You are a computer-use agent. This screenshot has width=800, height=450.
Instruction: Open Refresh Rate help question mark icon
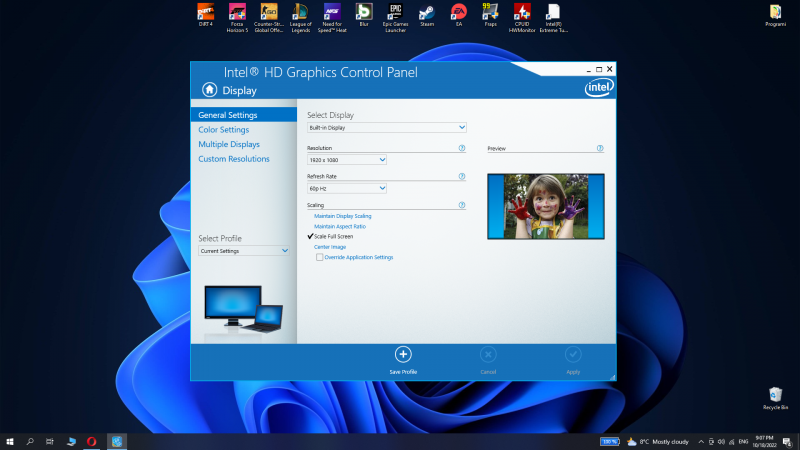click(462, 176)
